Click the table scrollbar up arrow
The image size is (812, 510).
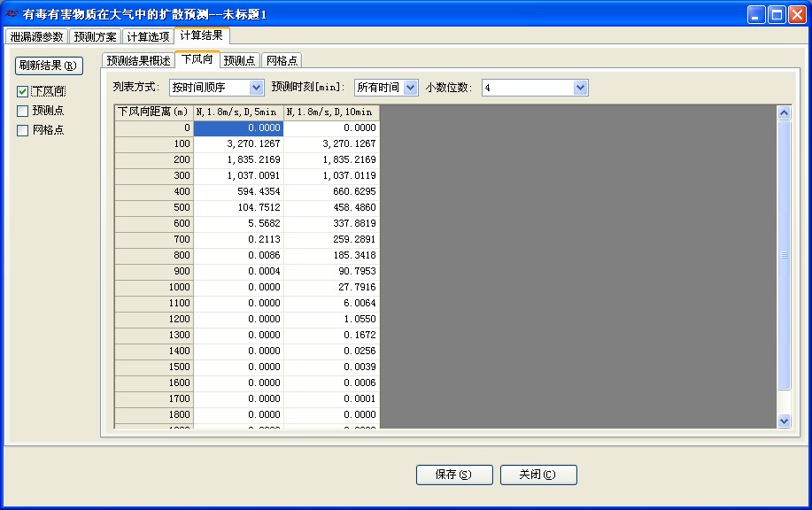784,112
